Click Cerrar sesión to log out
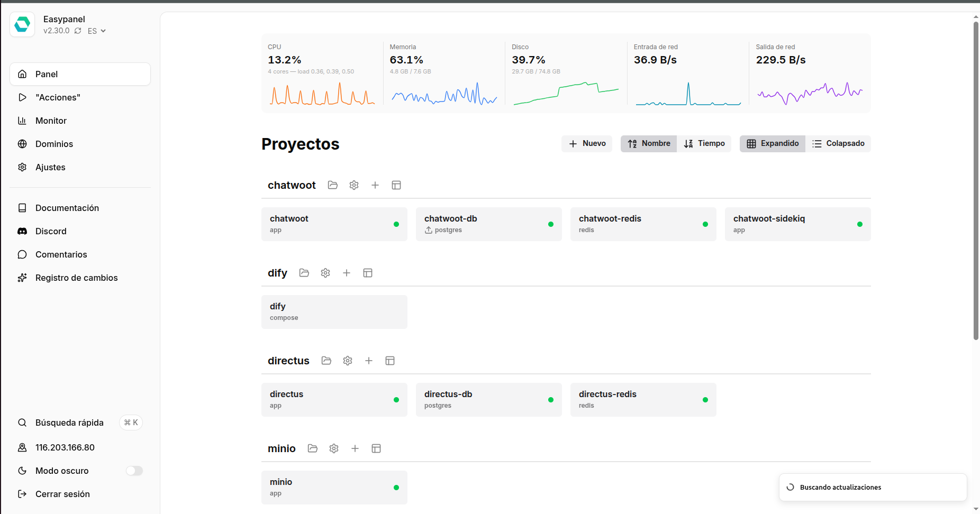The image size is (980, 514). coord(80,494)
